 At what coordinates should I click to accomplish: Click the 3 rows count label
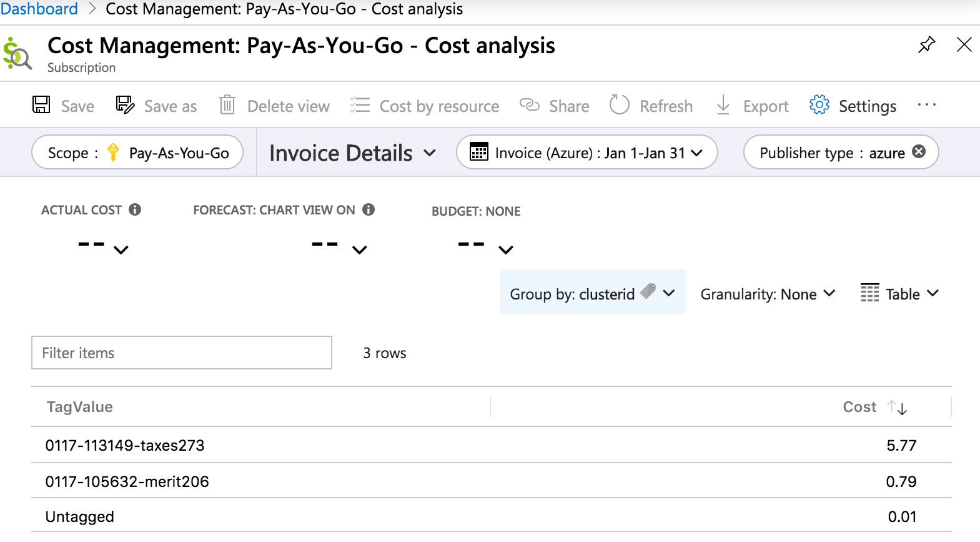pos(385,353)
